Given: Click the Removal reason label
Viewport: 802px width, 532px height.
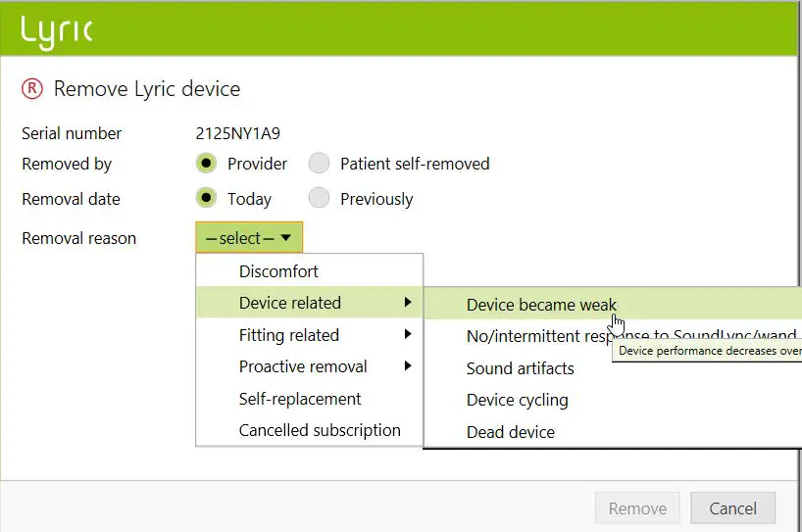Looking at the screenshot, I should pos(78,238).
